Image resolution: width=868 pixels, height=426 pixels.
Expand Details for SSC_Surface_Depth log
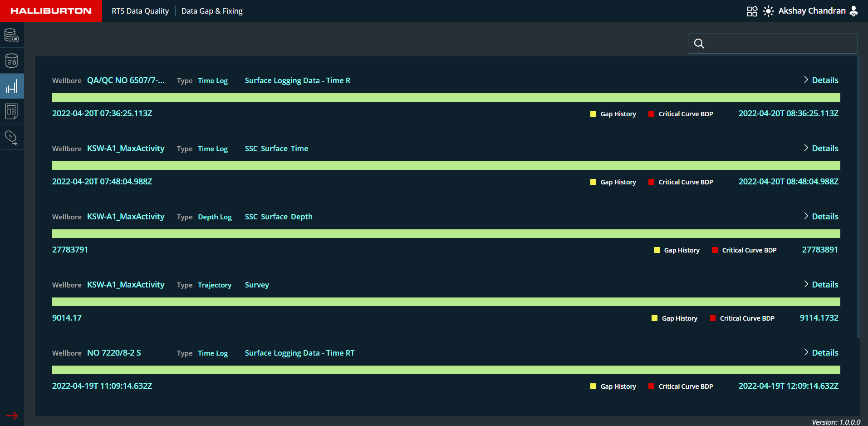821,217
